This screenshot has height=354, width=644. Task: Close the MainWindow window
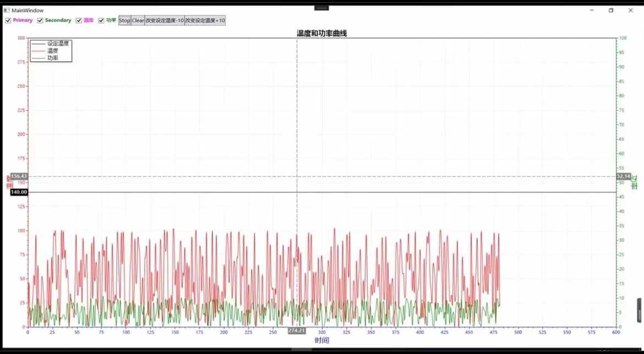point(630,10)
